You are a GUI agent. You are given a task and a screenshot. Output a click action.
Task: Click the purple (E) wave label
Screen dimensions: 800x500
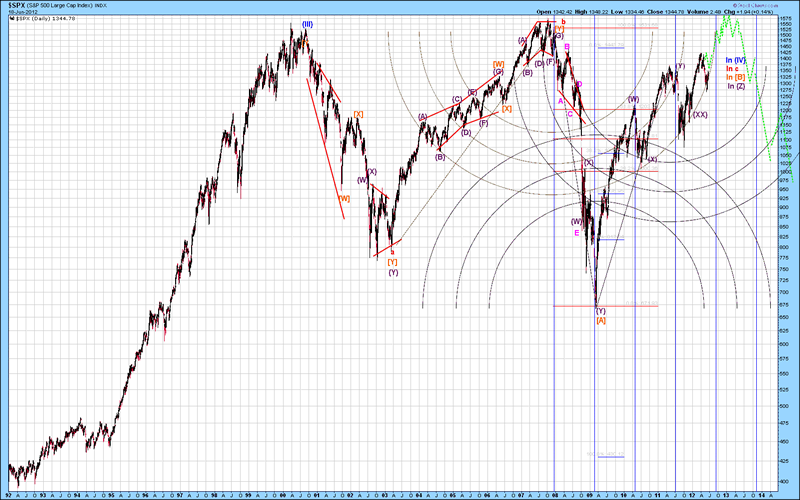(472, 92)
